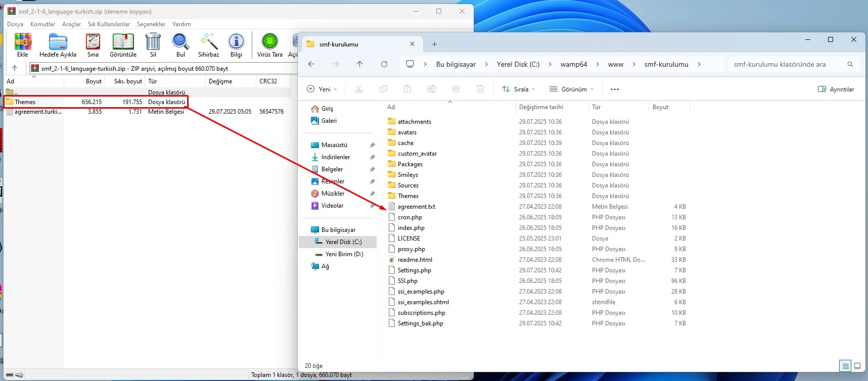868x381 pixels.
Task: Click the www breadcrumb
Action: [616, 64]
